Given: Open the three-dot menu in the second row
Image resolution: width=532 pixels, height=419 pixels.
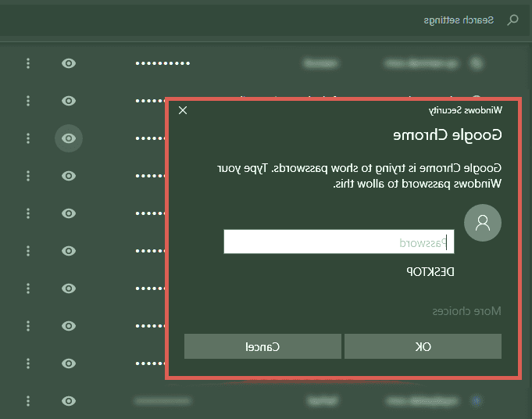Looking at the screenshot, I should 28,101.
